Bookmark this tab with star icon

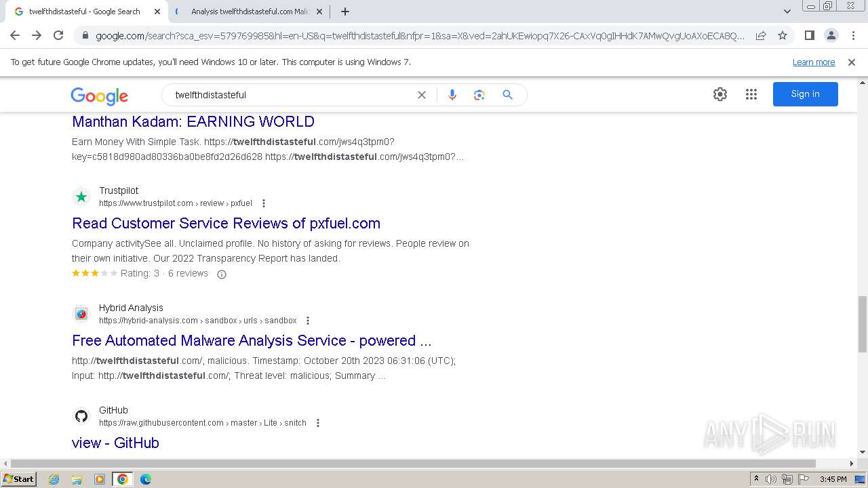[783, 35]
